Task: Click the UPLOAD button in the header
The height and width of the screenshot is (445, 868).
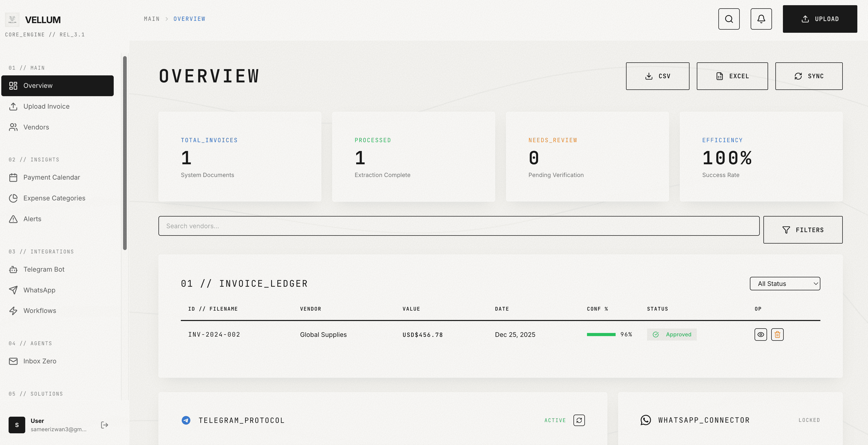Action: click(820, 19)
